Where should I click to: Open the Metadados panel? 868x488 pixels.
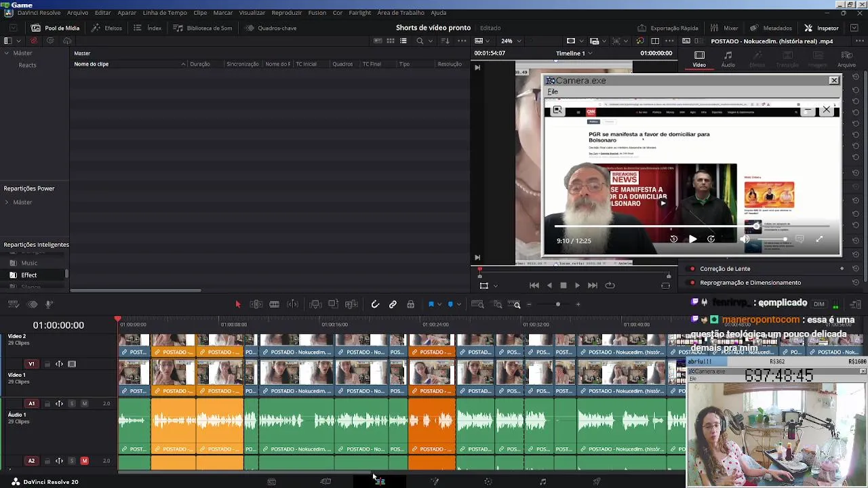click(771, 28)
